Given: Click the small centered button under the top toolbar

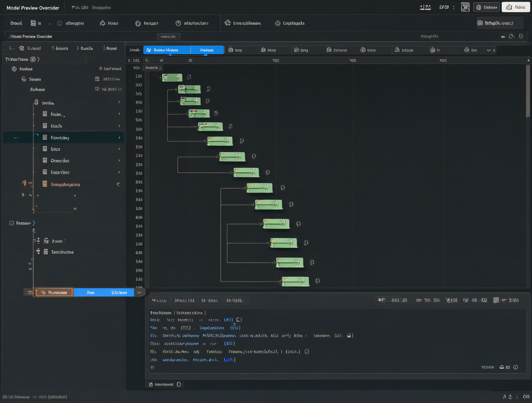Looking at the screenshot, I should [x=168, y=36].
